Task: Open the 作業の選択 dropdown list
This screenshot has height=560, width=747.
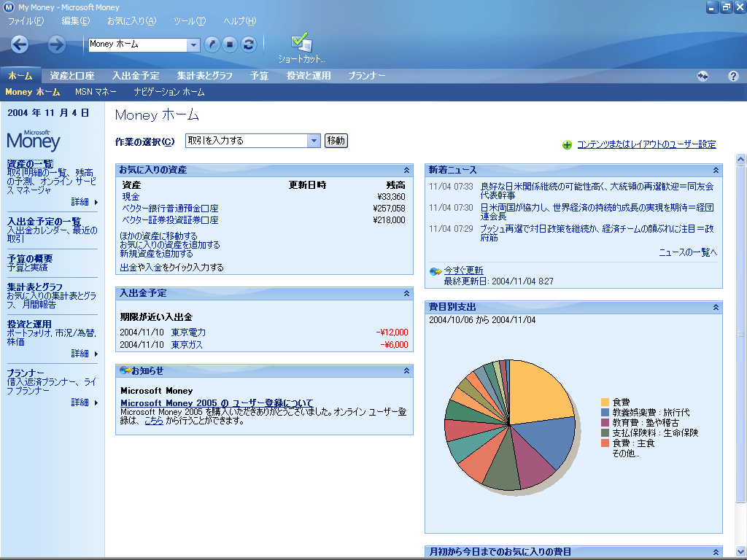Action: tap(313, 141)
